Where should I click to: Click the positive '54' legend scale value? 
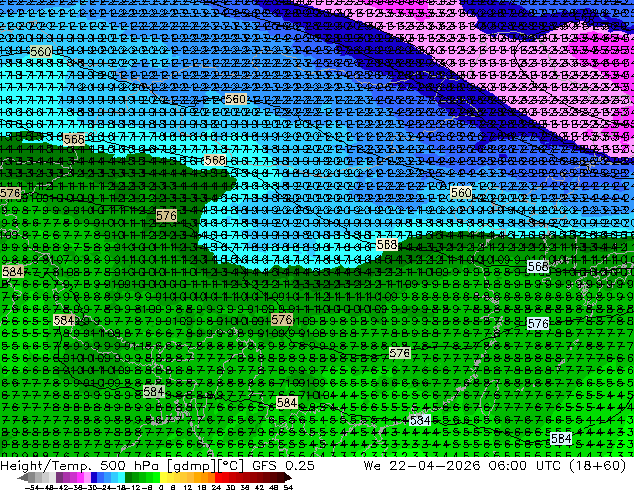tap(288, 488)
